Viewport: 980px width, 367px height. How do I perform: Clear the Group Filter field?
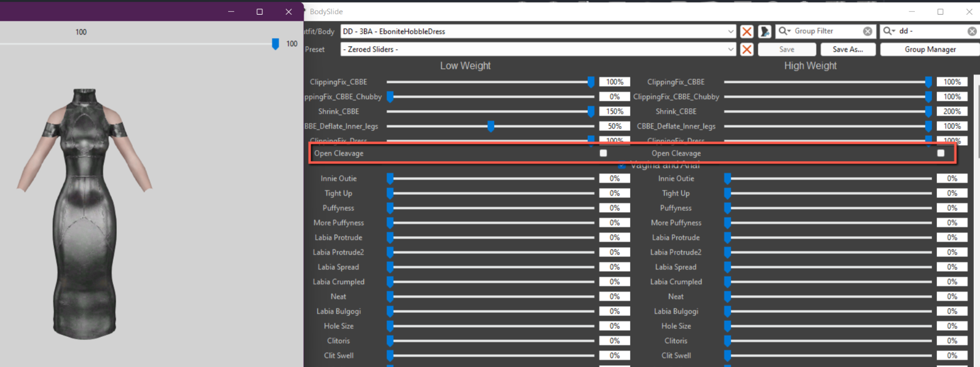pyautogui.click(x=867, y=31)
